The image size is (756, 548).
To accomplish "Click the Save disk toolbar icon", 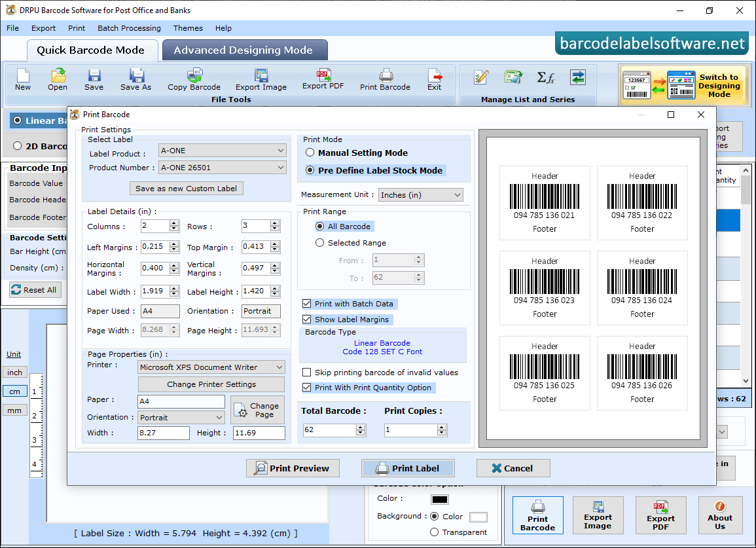I will tap(94, 80).
